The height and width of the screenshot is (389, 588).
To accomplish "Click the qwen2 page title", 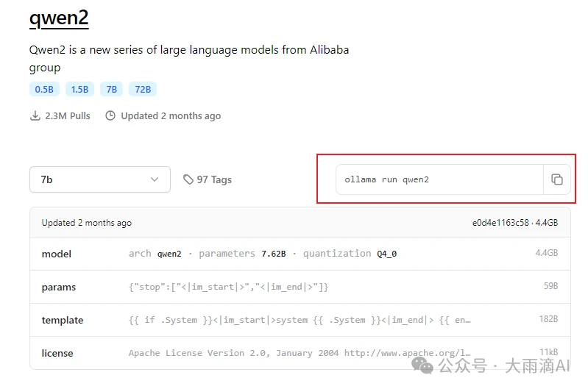I will (x=59, y=18).
